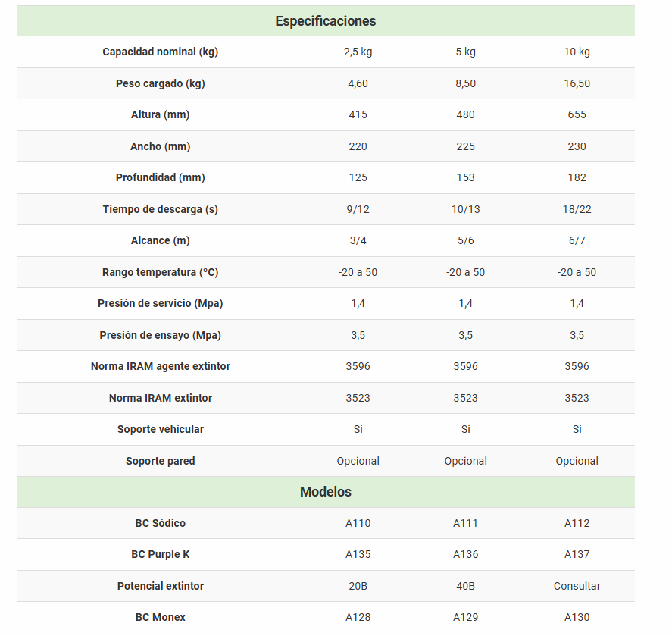Select the BC Monex model A129
672x636 pixels.
(465, 617)
